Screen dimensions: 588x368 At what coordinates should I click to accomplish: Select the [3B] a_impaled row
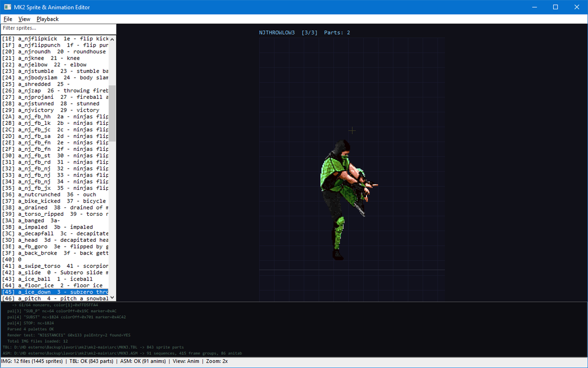point(54,227)
